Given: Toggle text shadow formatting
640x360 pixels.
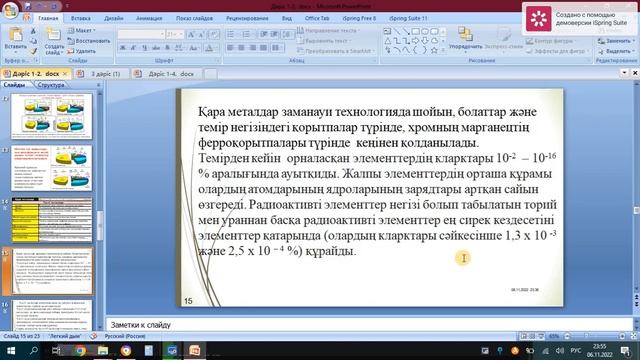Looking at the screenshot, I should (167, 48).
